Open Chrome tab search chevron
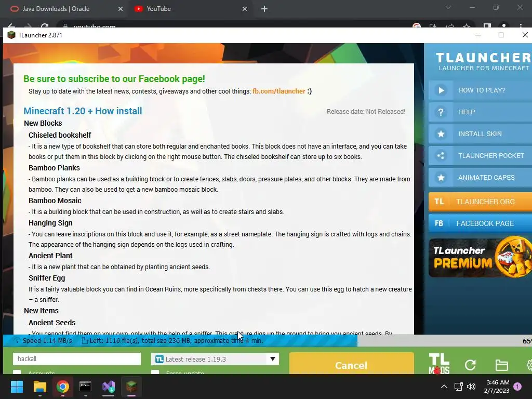 coord(448,7)
